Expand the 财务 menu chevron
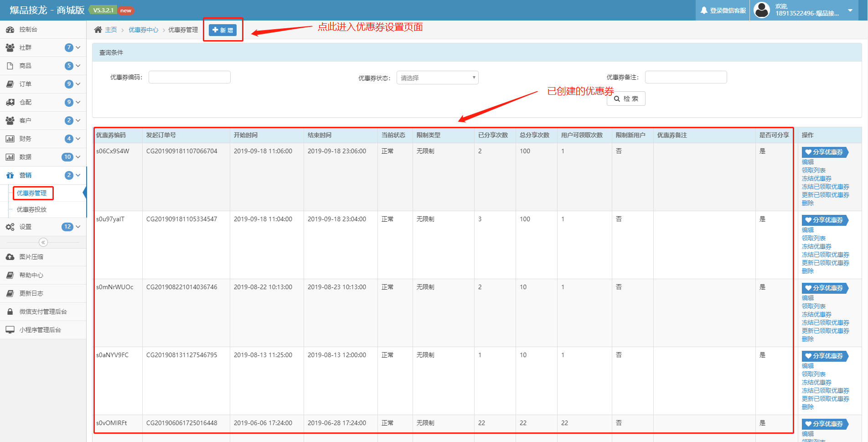The image size is (868, 442). pyautogui.click(x=78, y=139)
